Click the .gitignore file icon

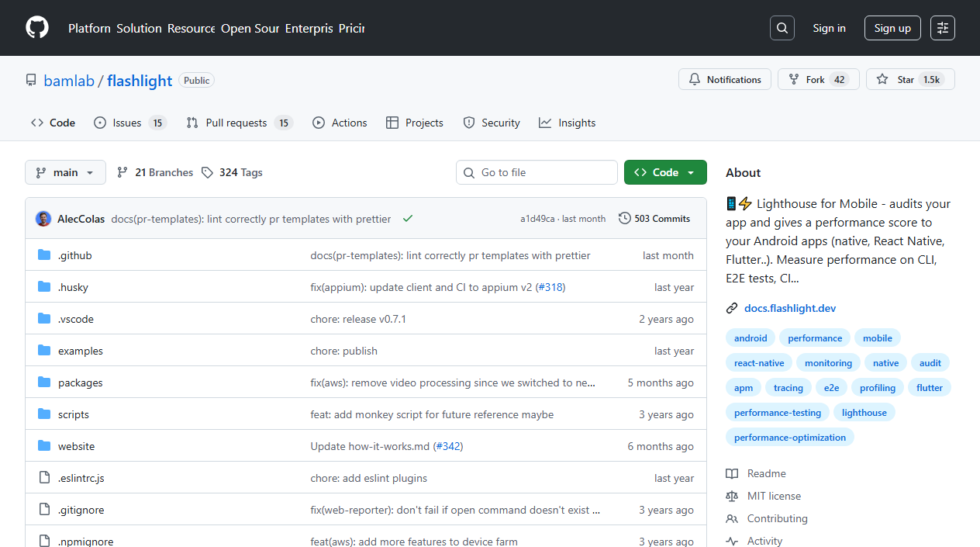pyautogui.click(x=44, y=510)
